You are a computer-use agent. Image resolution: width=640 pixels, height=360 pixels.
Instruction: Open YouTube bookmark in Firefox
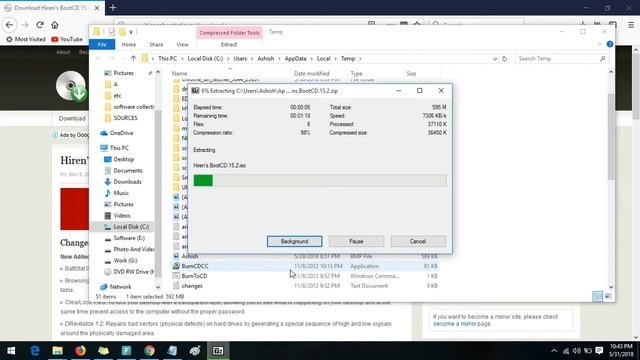(x=67, y=39)
